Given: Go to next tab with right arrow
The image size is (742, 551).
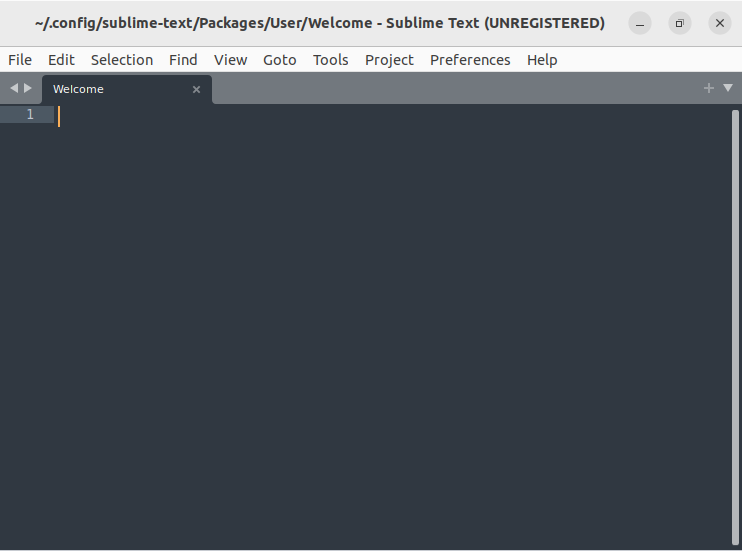Looking at the screenshot, I should [28, 88].
